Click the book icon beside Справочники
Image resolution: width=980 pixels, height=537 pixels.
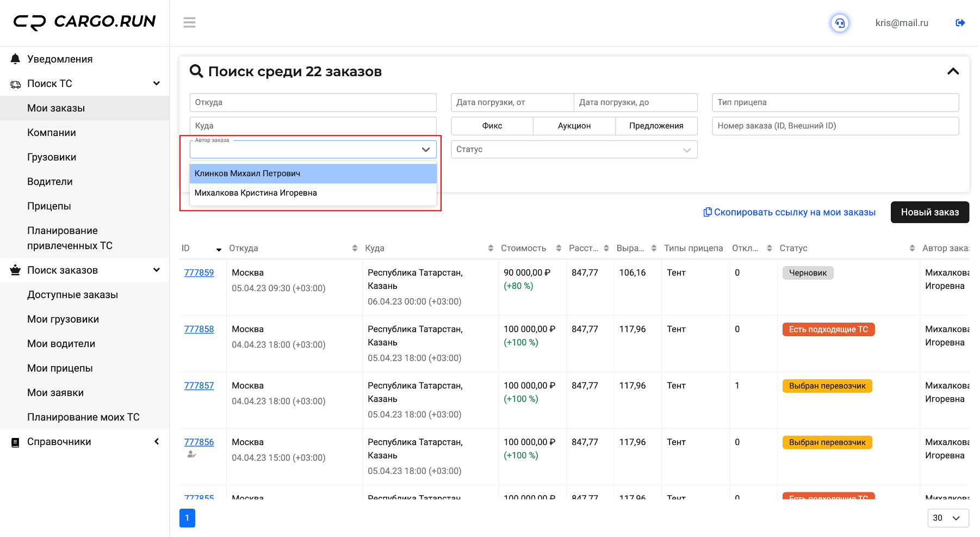[15, 442]
